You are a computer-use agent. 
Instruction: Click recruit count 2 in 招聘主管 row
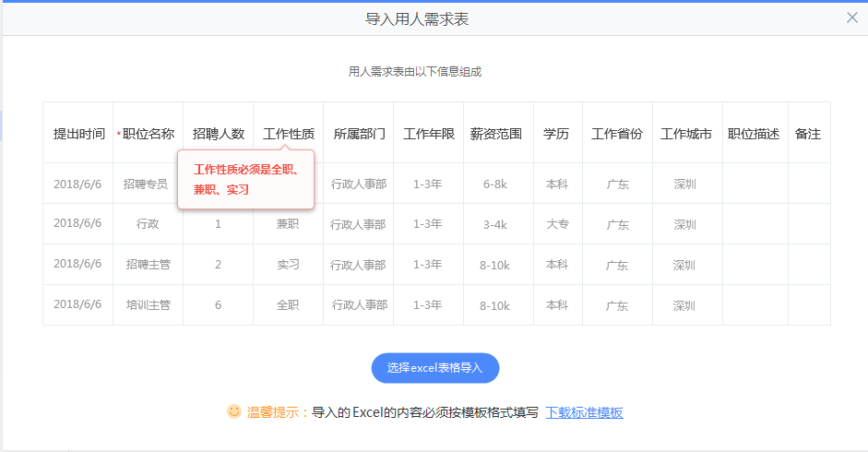(x=218, y=264)
